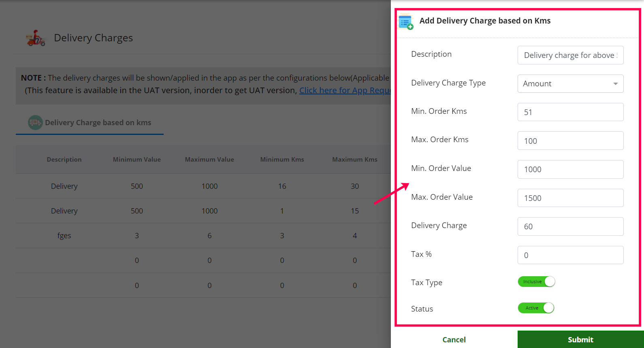
Task: Click the Add Delivery Charge form icon
Action: pos(405,21)
